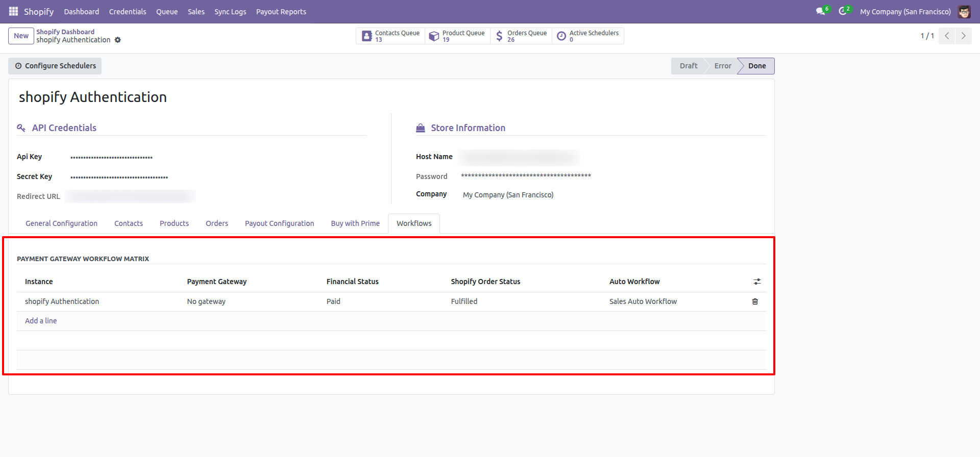This screenshot has height=457, width=980.
Task: Click Add a line link
Action: [x=41, y=321]
